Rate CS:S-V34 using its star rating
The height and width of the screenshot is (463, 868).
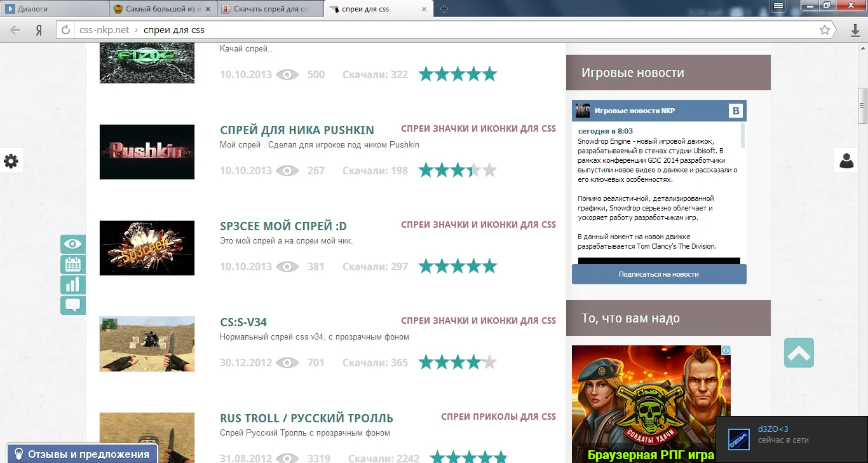click(458, 363)
